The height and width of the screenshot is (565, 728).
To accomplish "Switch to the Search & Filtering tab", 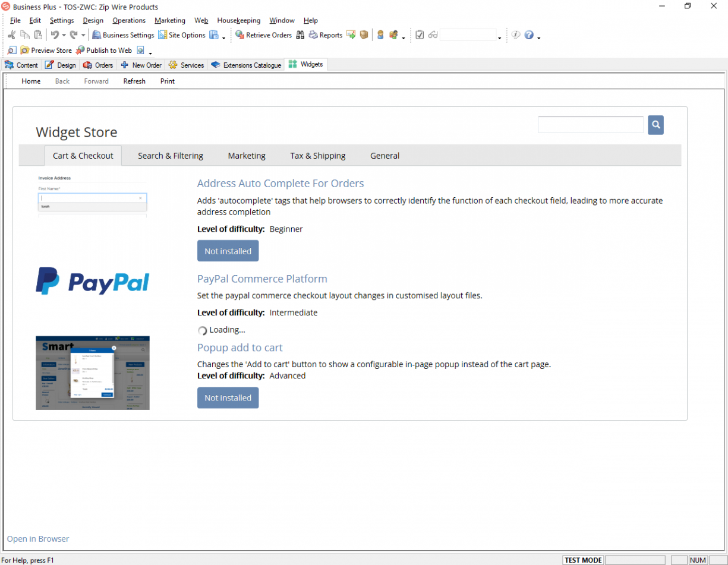I will [x=171, y=156].
